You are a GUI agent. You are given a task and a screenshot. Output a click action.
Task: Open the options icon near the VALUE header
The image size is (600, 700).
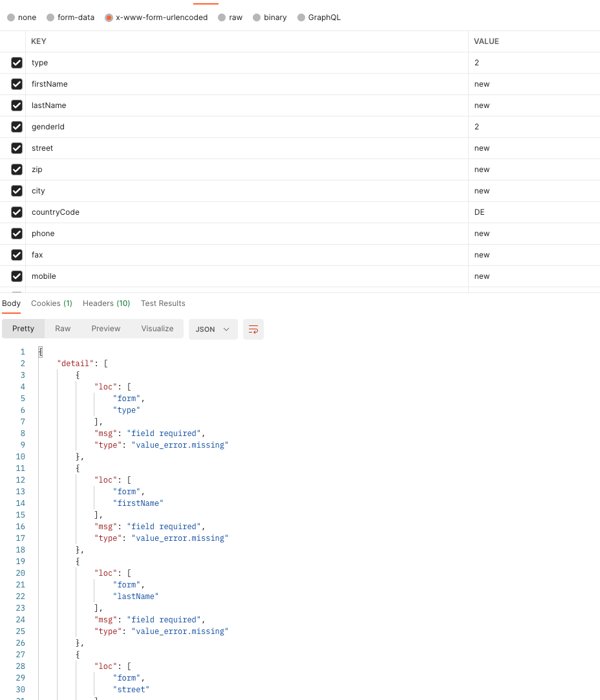click(590, 41)
